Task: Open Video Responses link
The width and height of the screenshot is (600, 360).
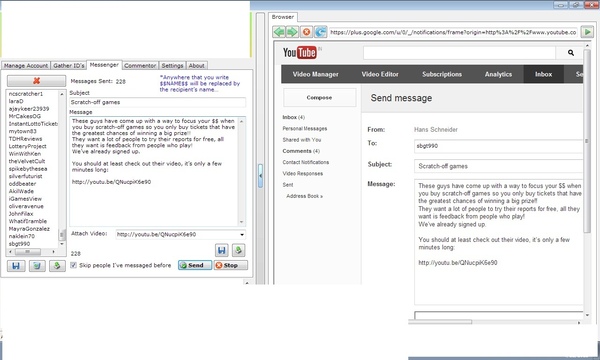Action: tap(302, 173)
